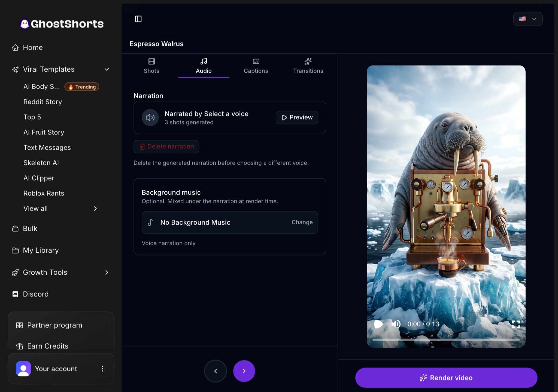Viewport: 558px width, 392px height.
Task: Collapse the Viral Templates section chevron
Action: [107, 69]
